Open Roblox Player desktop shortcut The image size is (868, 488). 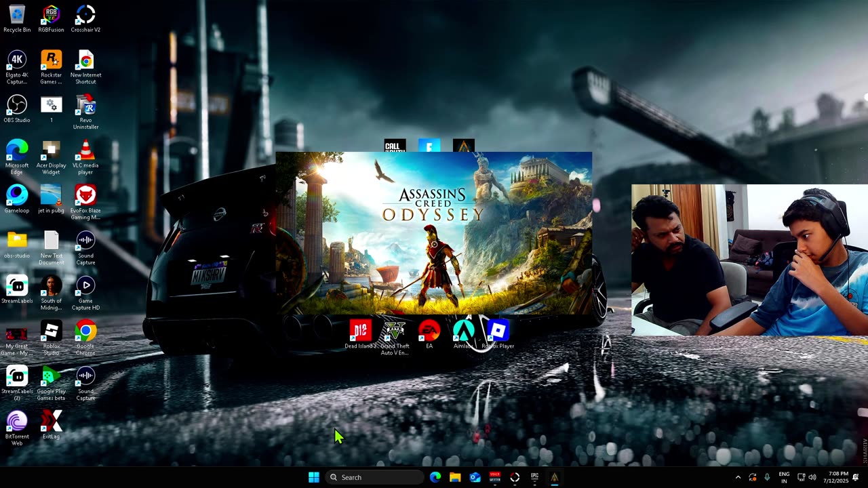pyautogui.click(x=498, y=335)
